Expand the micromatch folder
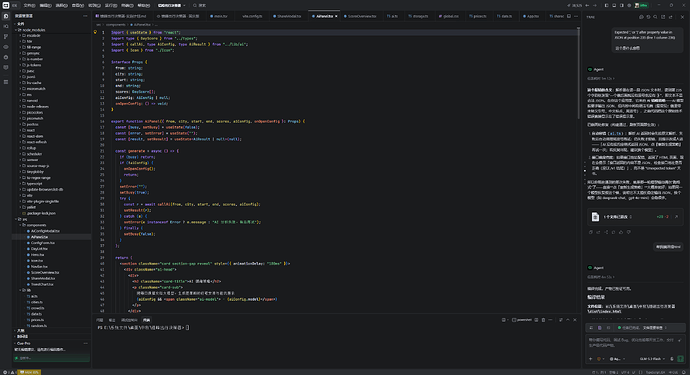 click(51, 88)
